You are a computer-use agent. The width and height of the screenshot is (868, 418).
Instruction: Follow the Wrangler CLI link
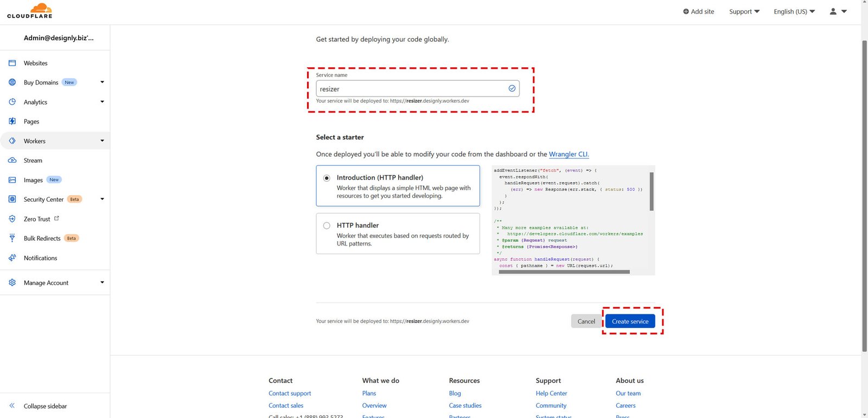[x=569, y=155]
